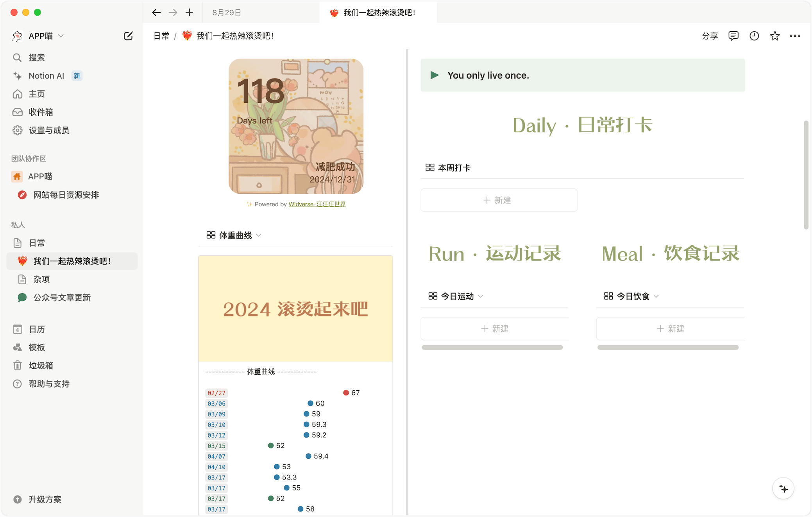The height and width of the screenshot is (517, 812).
Task: Create a new page with the compose icon
Action: [x=128, y=36]
